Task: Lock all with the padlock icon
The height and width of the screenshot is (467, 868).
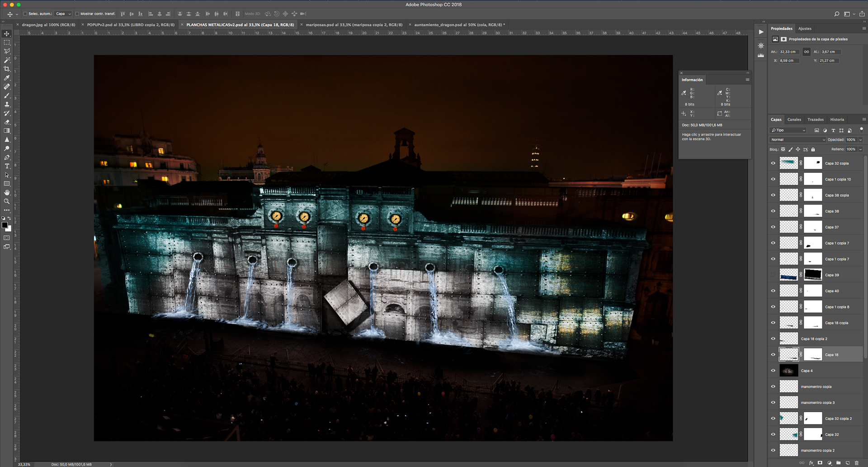Action: [813, 149]
